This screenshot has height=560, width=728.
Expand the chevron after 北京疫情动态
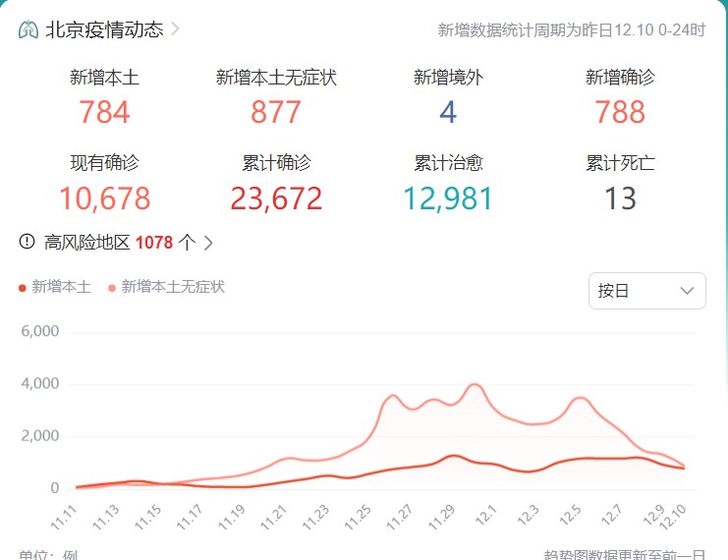click(176, 28)
